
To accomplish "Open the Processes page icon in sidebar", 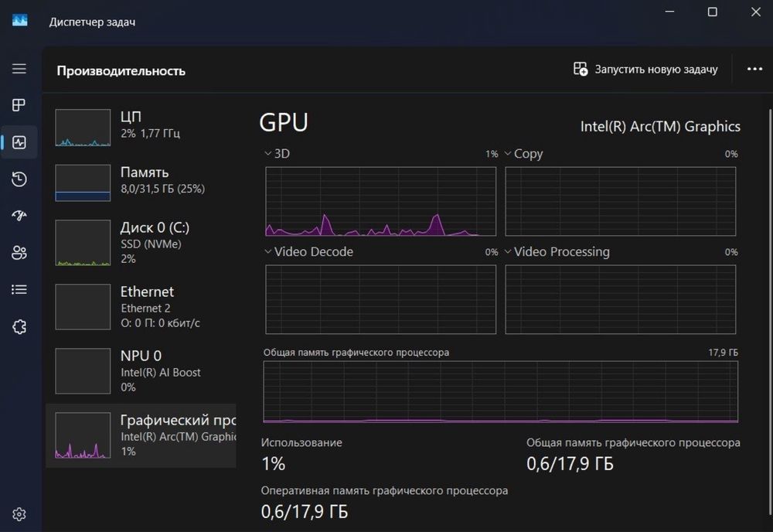I will [19, 105].
